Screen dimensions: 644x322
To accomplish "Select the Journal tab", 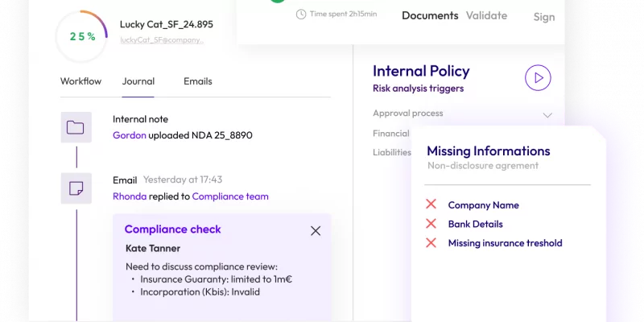I will click(138, 81).
